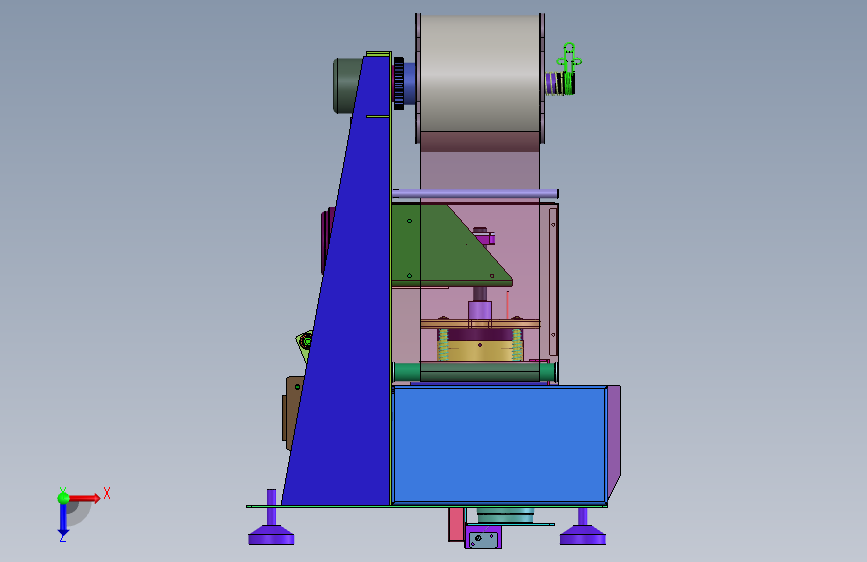Select the gray motor behind the side plate
Screen dimensions: 867x562
(x=347, y=86)
